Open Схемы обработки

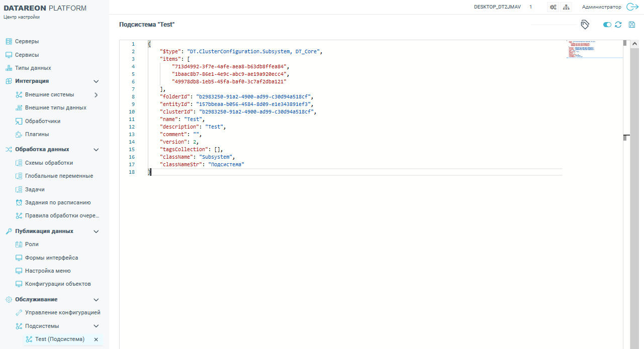coord(49,163)
